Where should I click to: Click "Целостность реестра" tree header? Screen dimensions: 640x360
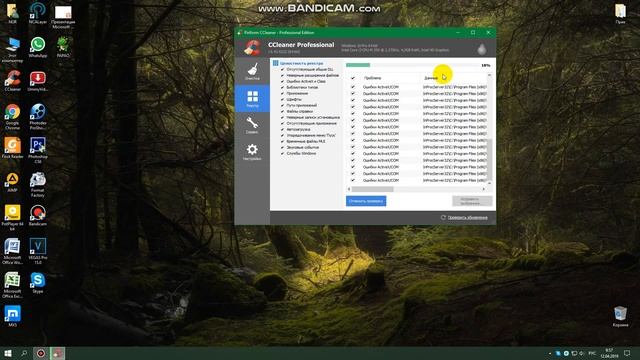301,63
